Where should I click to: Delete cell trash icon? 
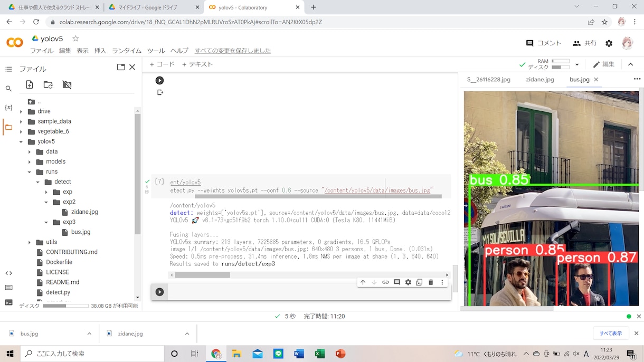click(431, 282)
